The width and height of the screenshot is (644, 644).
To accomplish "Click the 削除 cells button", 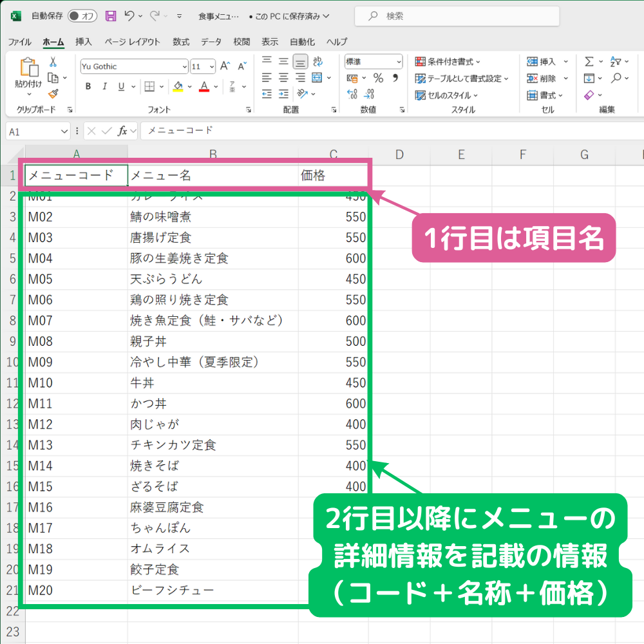I will (x=542, y=79).
